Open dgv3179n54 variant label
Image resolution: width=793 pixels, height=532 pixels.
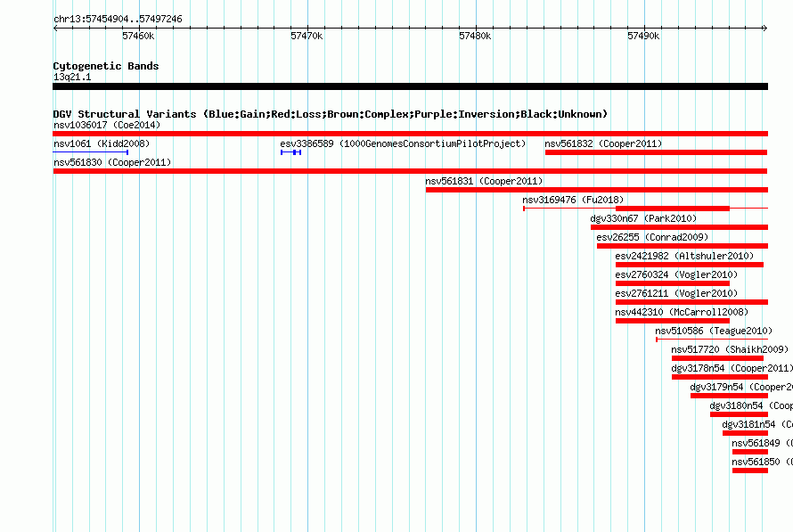pos(741,387)
